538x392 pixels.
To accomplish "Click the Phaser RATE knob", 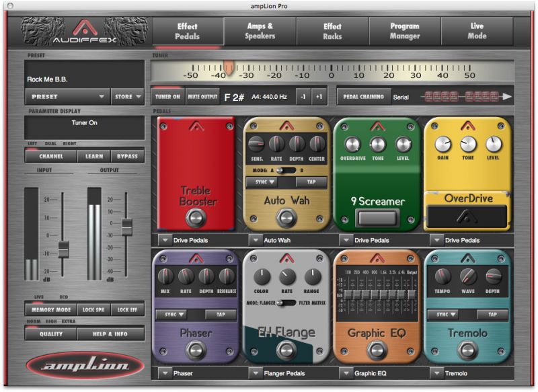I will click(x=186, y=276).
